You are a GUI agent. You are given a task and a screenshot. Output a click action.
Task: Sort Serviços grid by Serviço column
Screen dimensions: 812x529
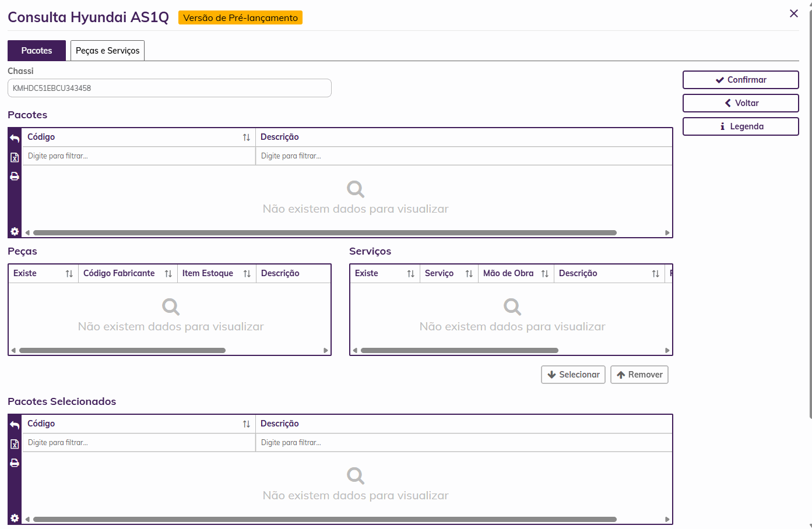(469, 274)
